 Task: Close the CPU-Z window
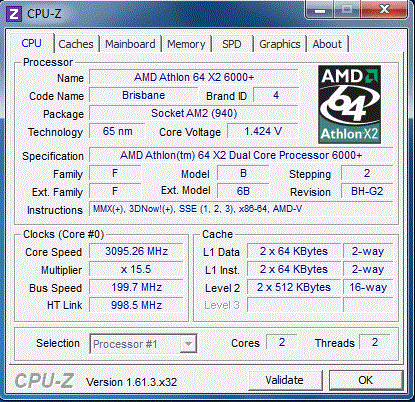(384, 9)
